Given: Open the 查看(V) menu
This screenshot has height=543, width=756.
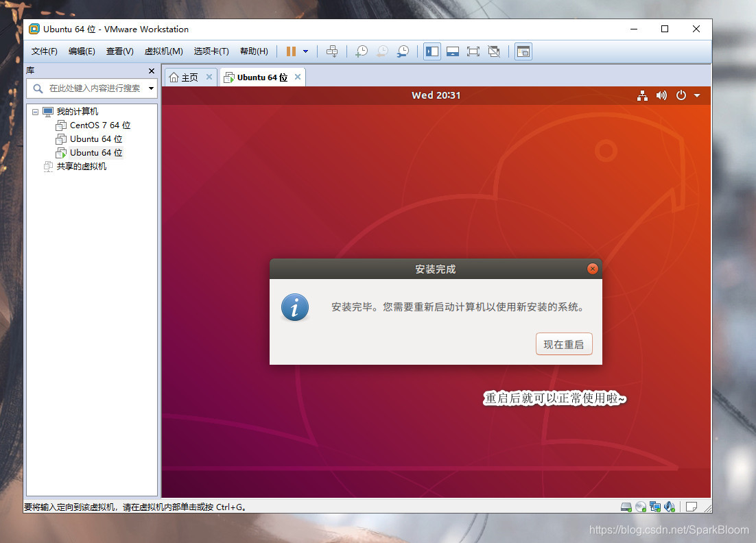Looking at the screenshot, I should [120, 51].
